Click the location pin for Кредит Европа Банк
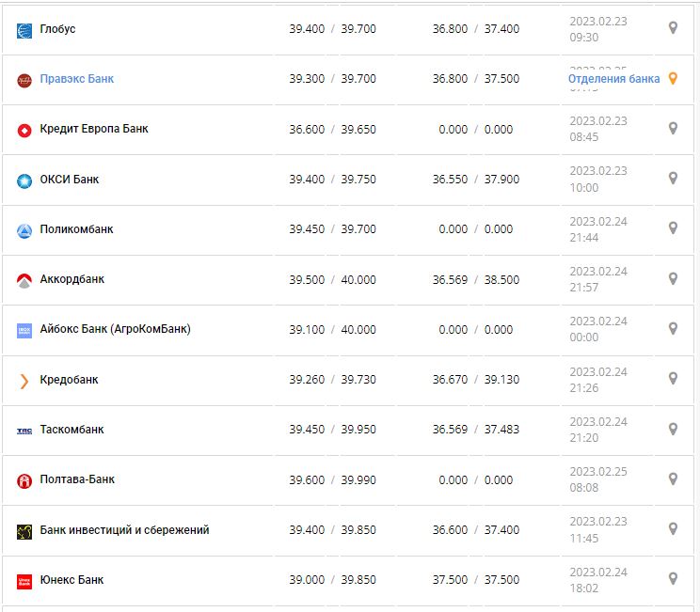This screenshot has height=612, width=700. point(673,129)
